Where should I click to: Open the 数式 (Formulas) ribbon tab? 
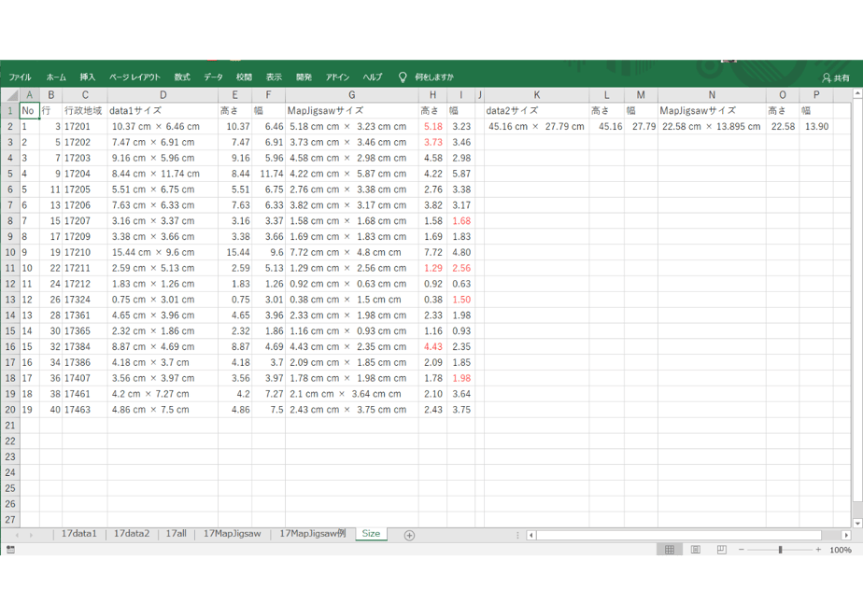coord(182,77)
